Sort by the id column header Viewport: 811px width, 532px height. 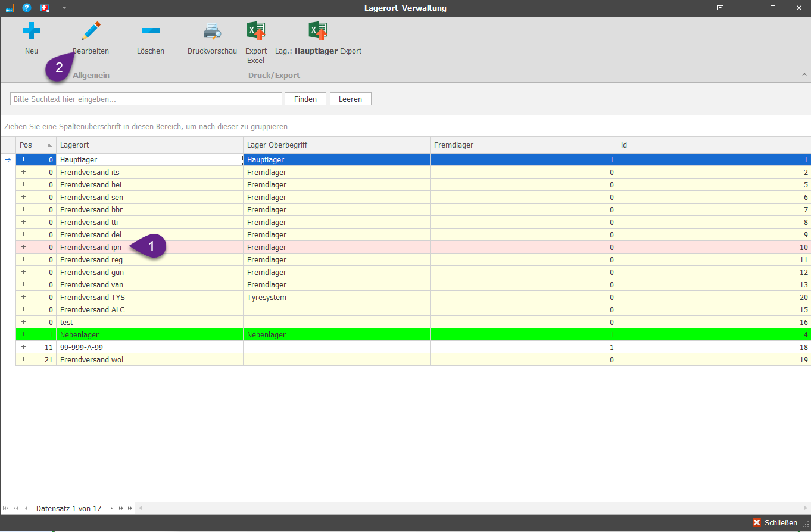pyautogui.click(x=714, y=145)
